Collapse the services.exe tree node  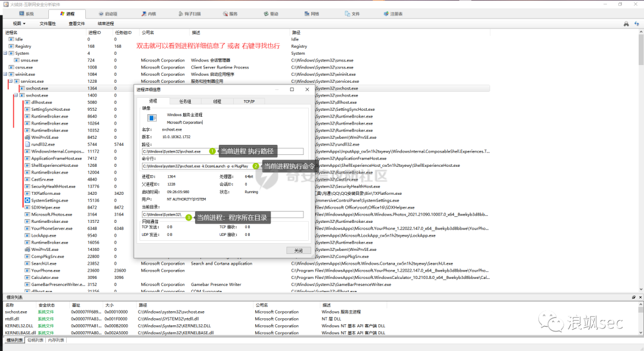pyautogui.click(x=11, y=81)
